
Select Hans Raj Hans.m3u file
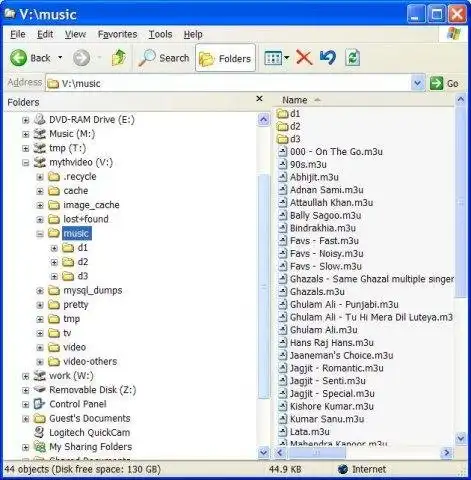332,343
